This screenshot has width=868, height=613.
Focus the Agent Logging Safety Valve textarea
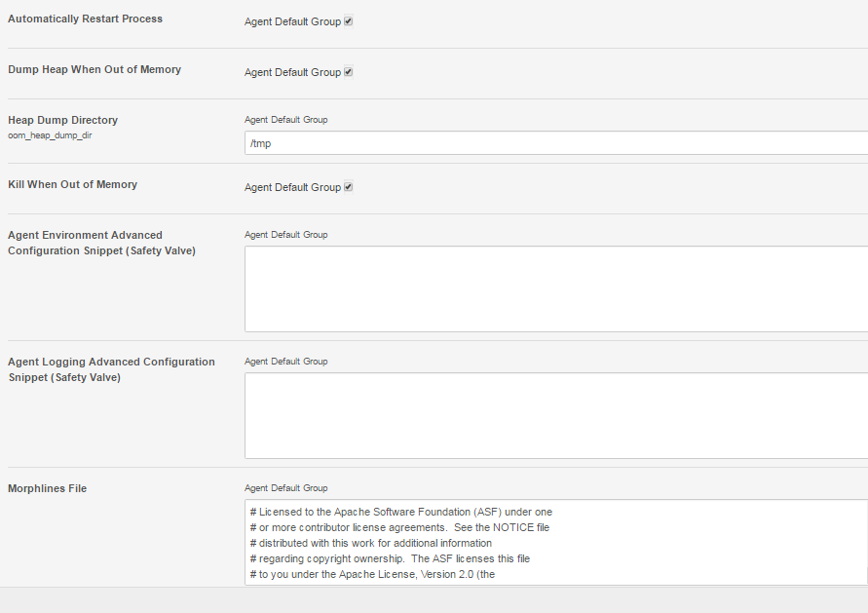(555, 415)
